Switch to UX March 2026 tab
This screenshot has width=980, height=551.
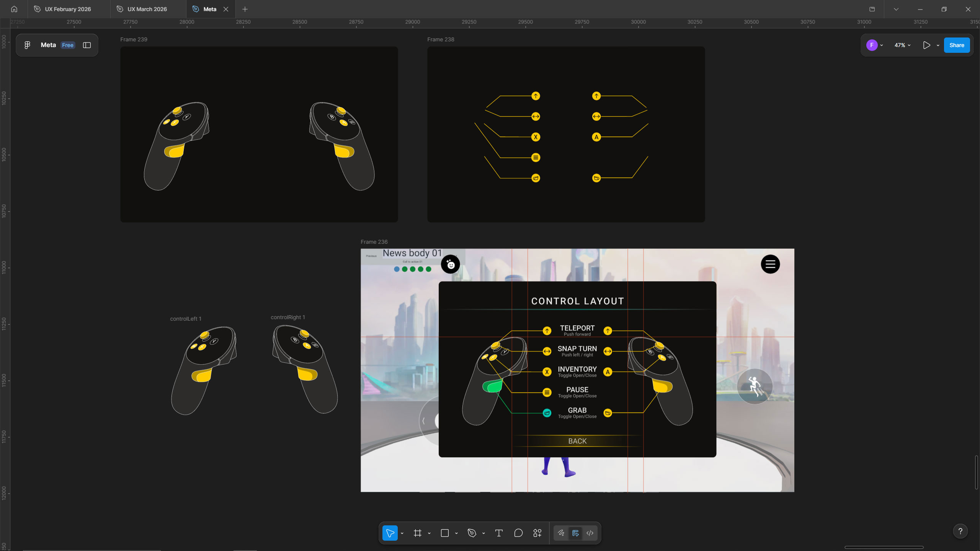147,9
